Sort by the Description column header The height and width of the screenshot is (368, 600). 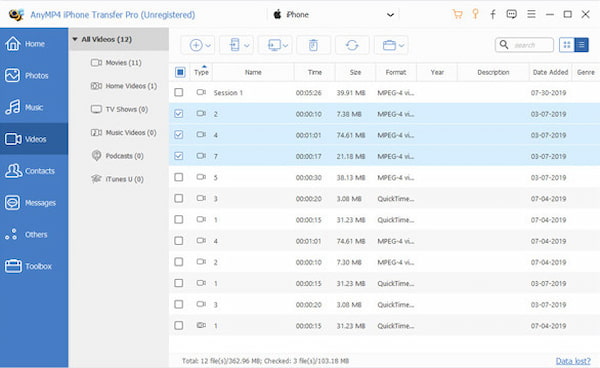coord(493,72)
